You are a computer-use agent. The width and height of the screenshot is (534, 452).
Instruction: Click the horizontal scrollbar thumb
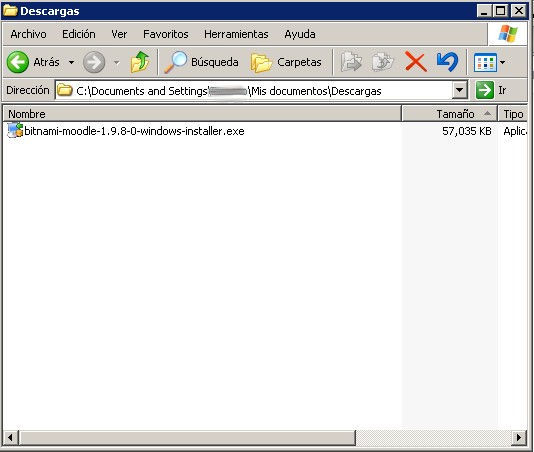pos(187,437)
